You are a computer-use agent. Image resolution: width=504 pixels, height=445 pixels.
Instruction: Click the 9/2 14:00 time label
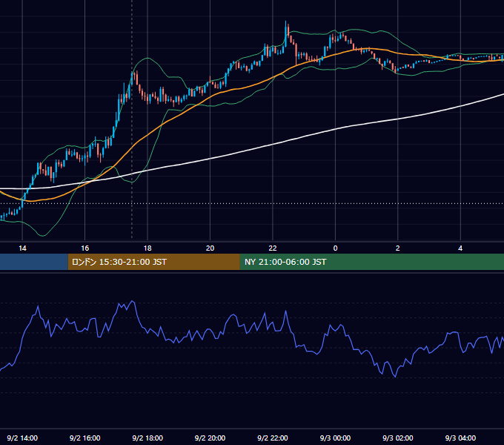tap(22, 438)
